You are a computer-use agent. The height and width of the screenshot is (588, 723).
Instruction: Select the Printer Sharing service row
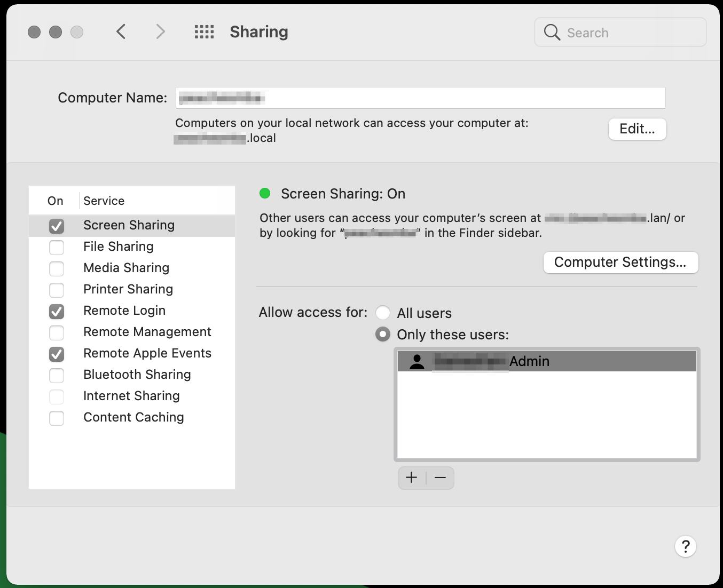[x=132, y=290]
